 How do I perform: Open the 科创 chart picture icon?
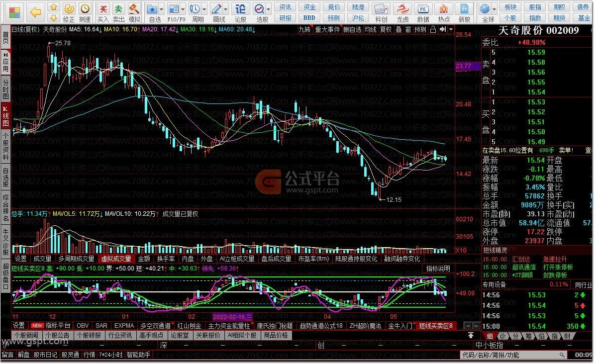pyautogui.click(x=381, y=9)
